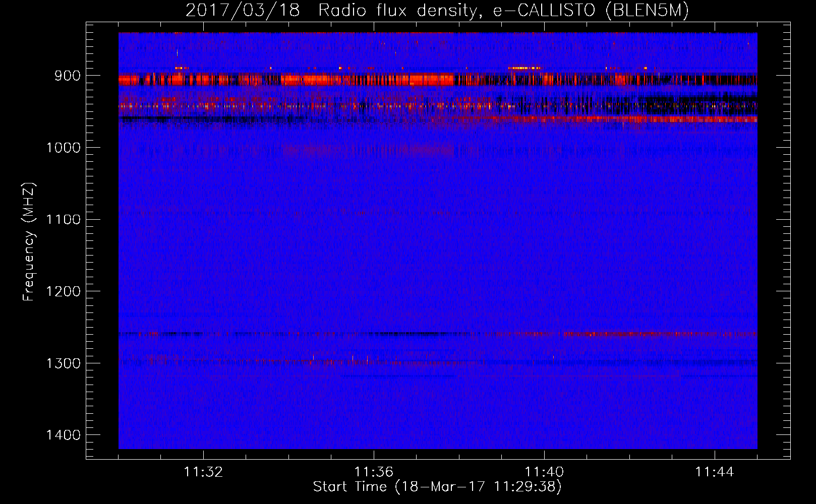Click the 11:36 time tick label
This screenshot has height=504, width=816.
[374, 472]
